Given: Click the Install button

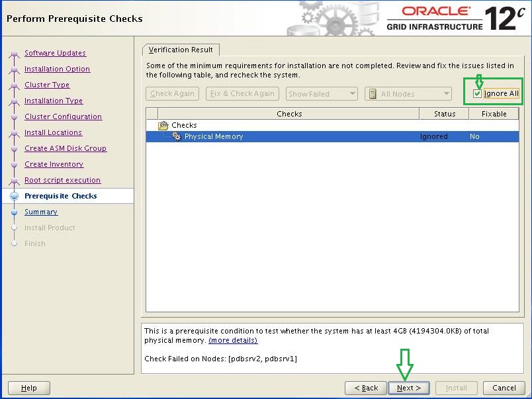Looking at the screenshot, I should 457,388.
